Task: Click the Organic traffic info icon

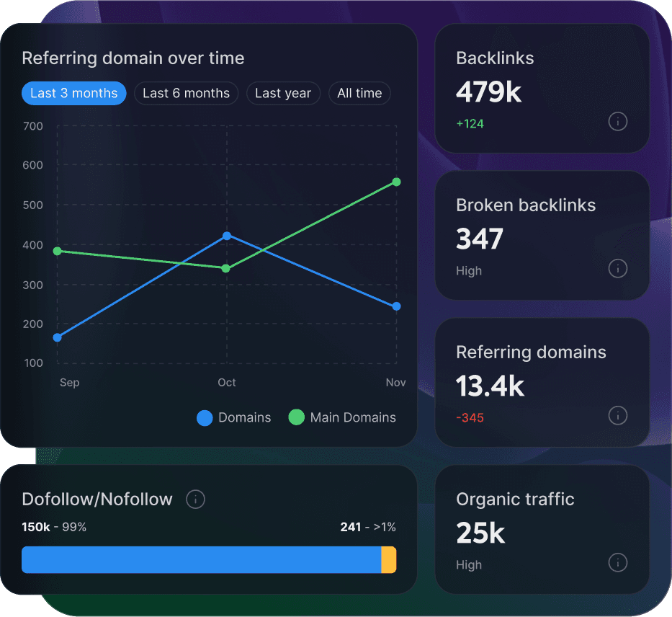Action: [618, 562]
